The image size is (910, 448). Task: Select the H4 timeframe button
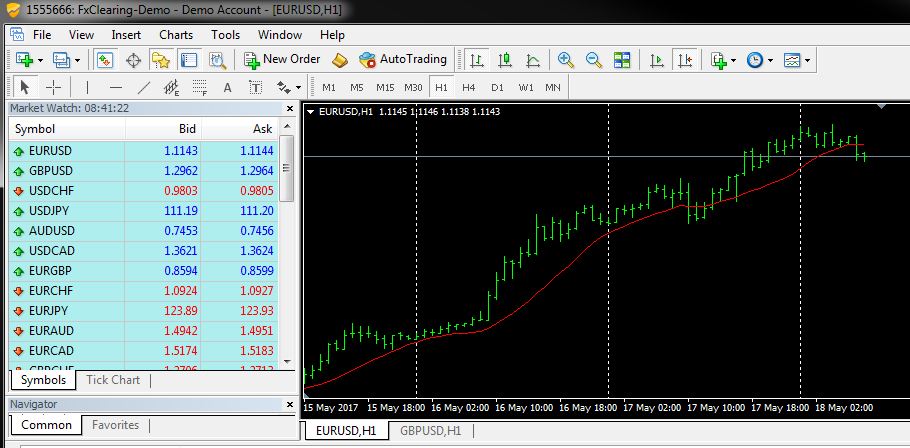(469, 87)
